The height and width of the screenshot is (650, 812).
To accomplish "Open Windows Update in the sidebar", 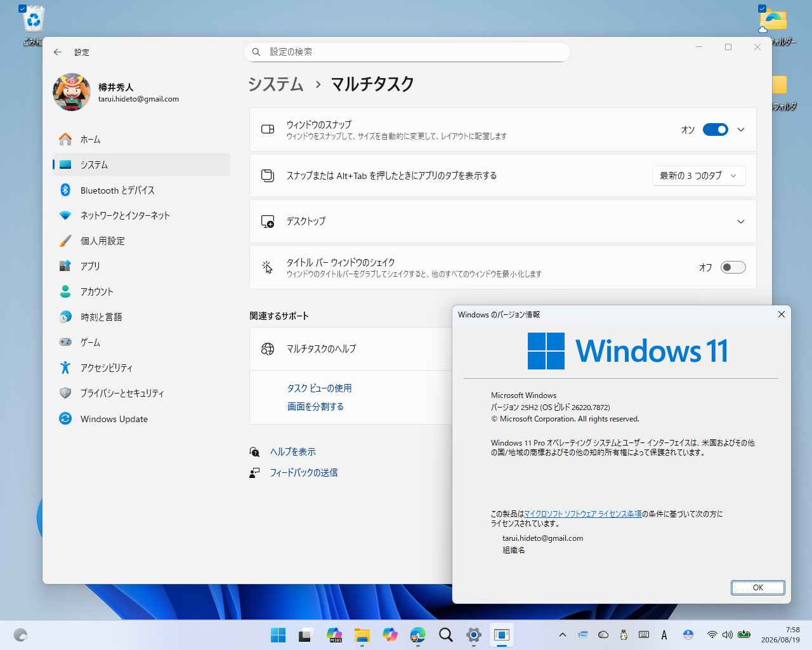I will [141, 418].
